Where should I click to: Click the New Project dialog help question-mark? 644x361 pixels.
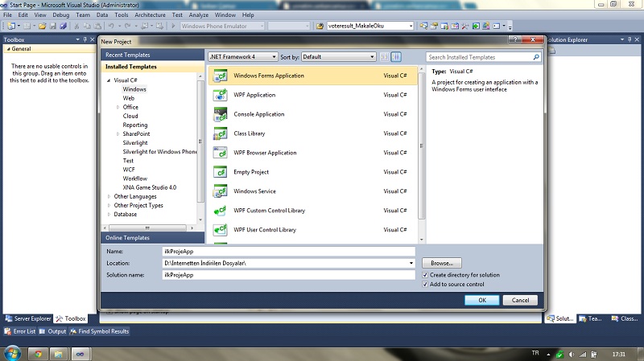[515, 39]
